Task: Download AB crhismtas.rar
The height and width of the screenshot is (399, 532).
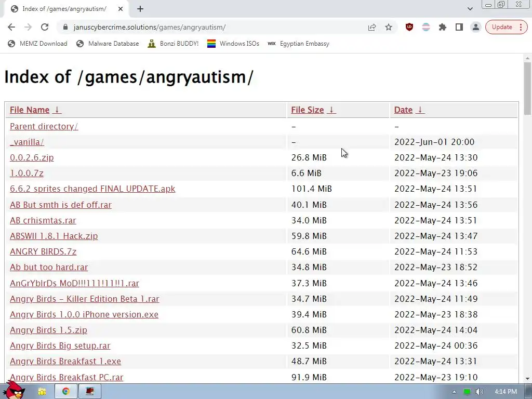Action: point(43,220)
